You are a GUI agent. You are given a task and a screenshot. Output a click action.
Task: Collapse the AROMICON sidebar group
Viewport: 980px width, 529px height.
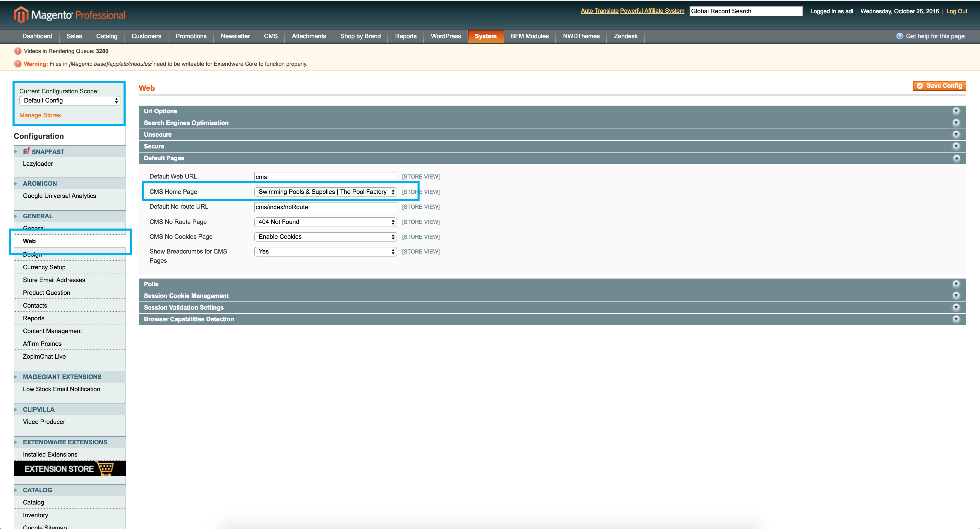pos(70,183)
